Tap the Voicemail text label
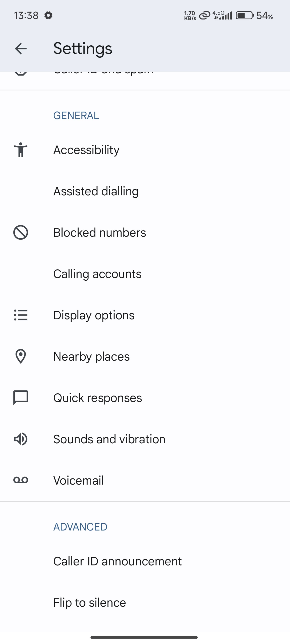Image resolution: width=290 pixels, height=644 pixels. 78,480
